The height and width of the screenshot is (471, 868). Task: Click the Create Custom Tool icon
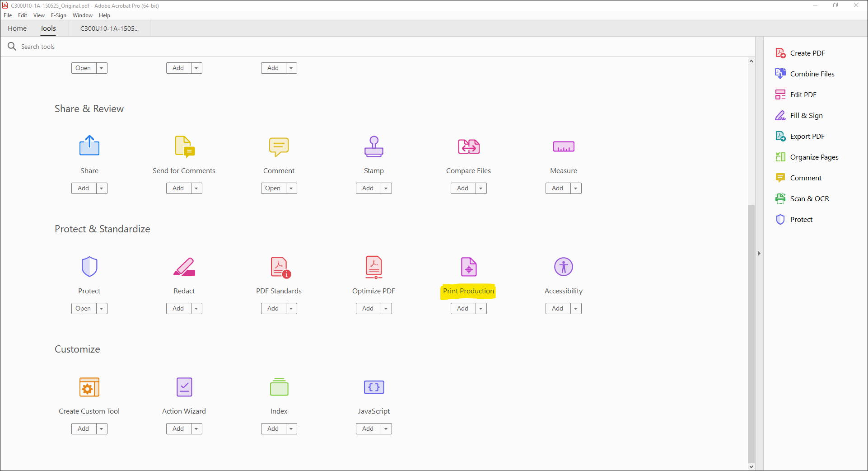[89, 387]
